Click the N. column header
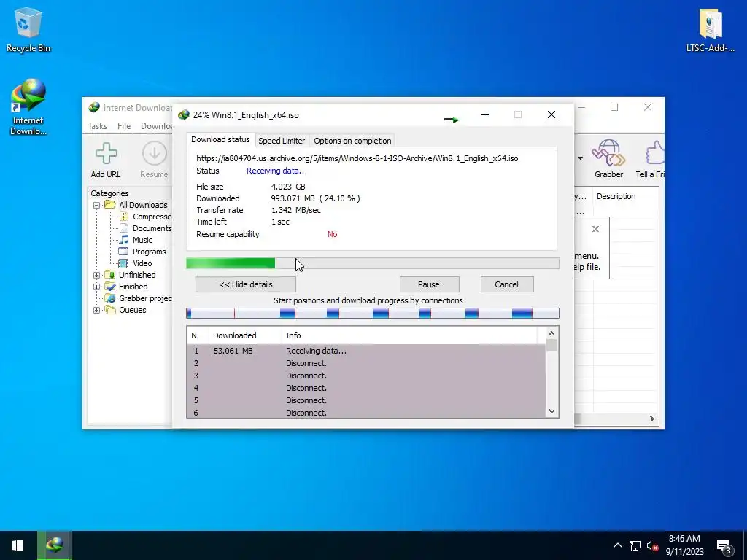The image size is (747, 560). [x=198, y=335]
